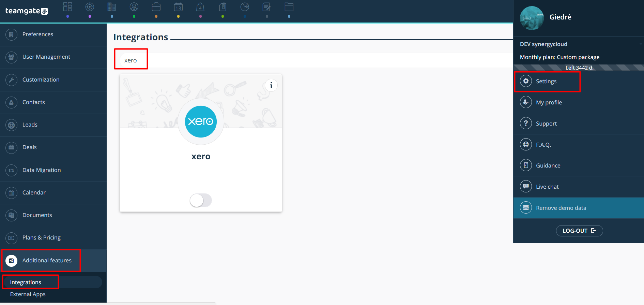Open the Dashboard icon in top navigation
The image size is (644, 305).
click(67, 7)
